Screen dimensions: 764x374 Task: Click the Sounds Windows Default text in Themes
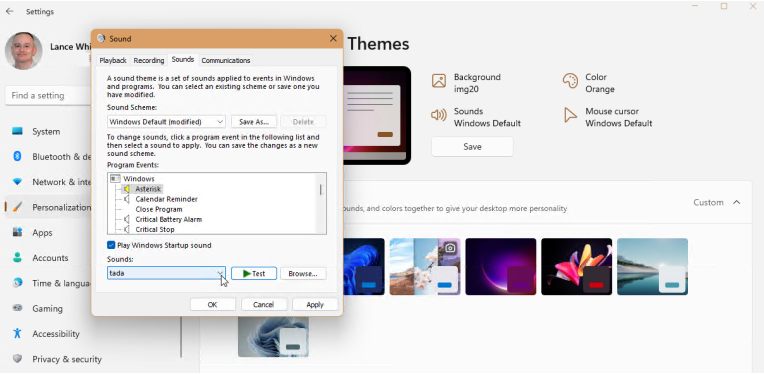[487, 117]
